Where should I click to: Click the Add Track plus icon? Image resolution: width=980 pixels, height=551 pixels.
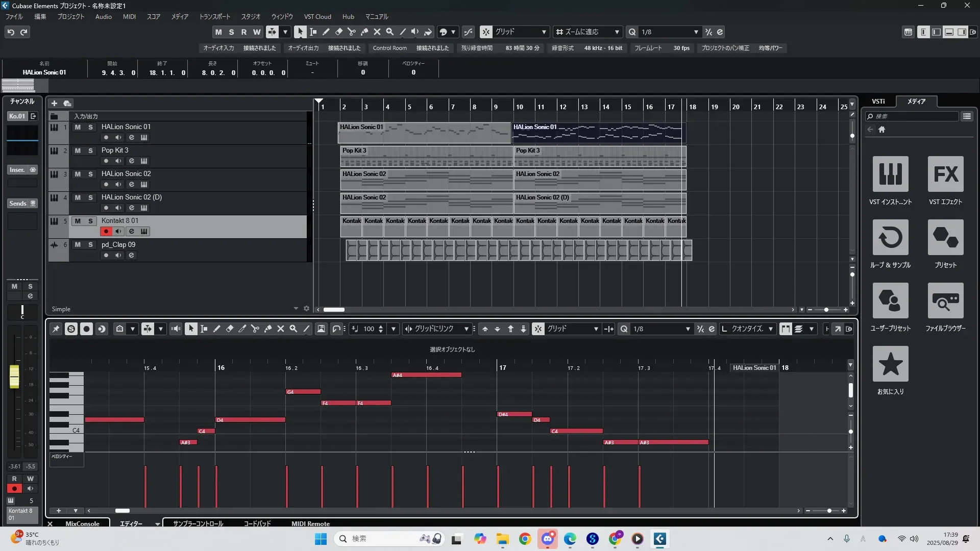pyautogui.click(x=54, y=103)
